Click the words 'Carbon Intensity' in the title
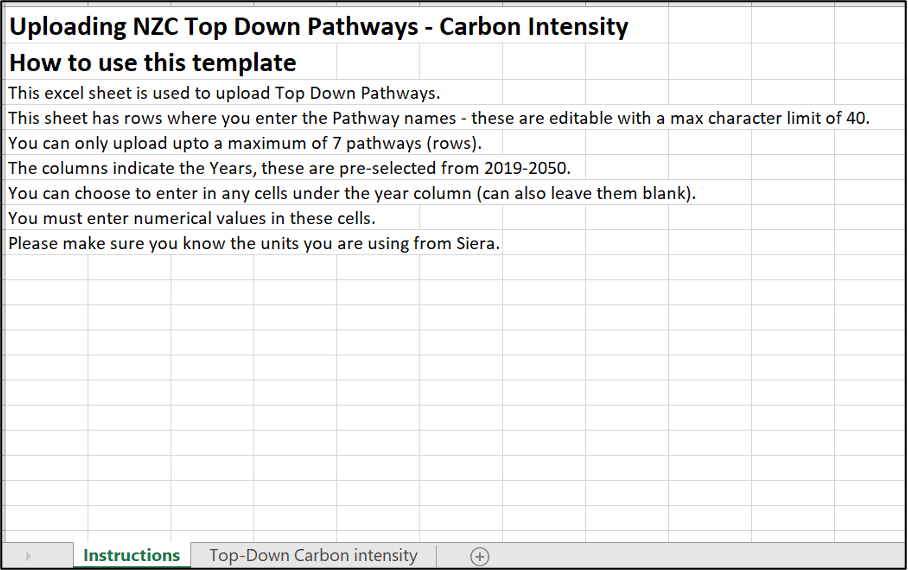908x570 pixels. pos(534,27)
